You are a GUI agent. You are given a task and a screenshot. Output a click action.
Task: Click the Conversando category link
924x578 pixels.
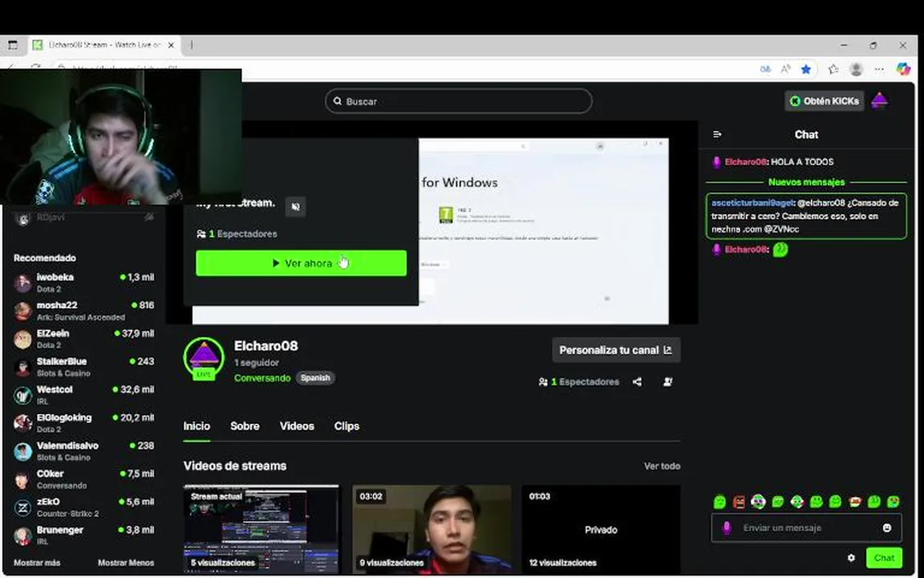click(262, 378)
